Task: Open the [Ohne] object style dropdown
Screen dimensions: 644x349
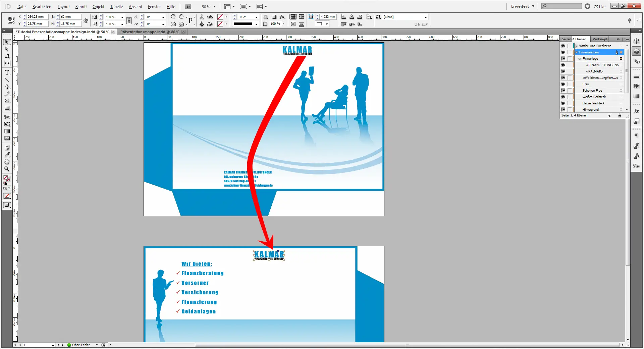Action: pos(426,17)
